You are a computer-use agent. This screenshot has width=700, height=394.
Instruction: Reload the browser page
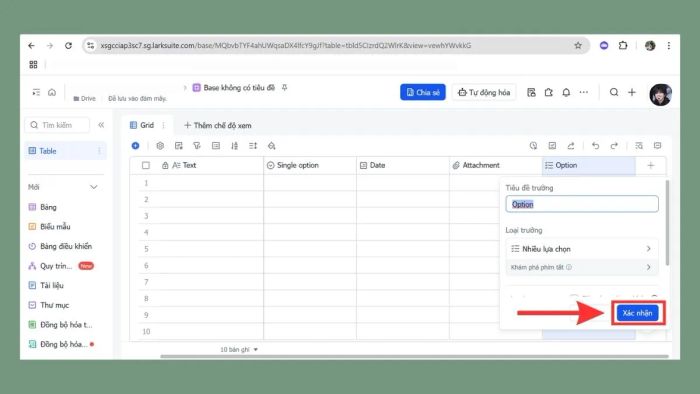(x=68, y=46)
